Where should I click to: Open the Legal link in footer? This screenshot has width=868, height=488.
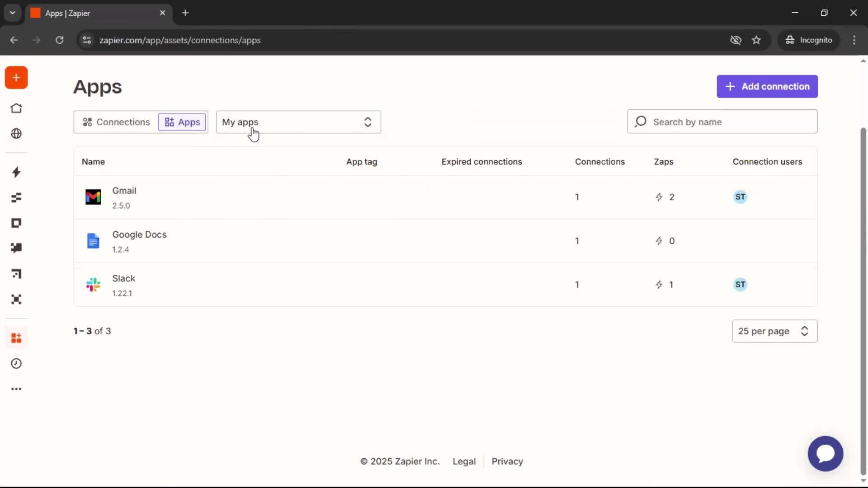[x=464, y=461]
